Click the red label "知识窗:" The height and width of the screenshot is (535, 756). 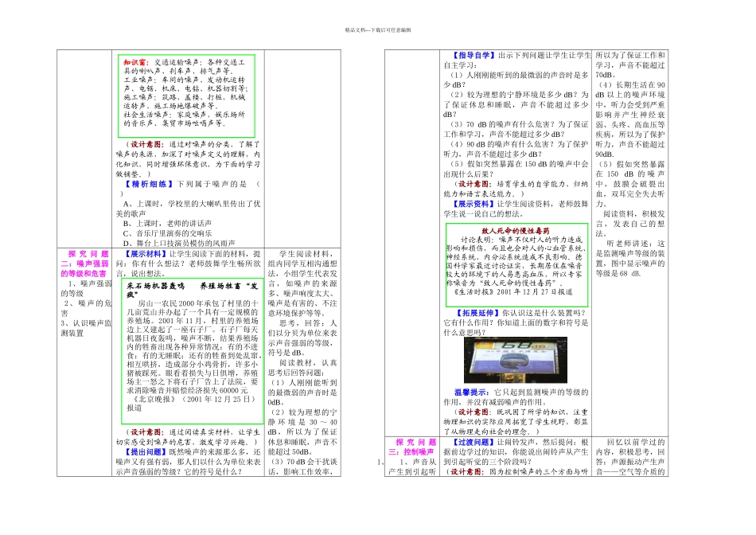click(x=136, y=62)
